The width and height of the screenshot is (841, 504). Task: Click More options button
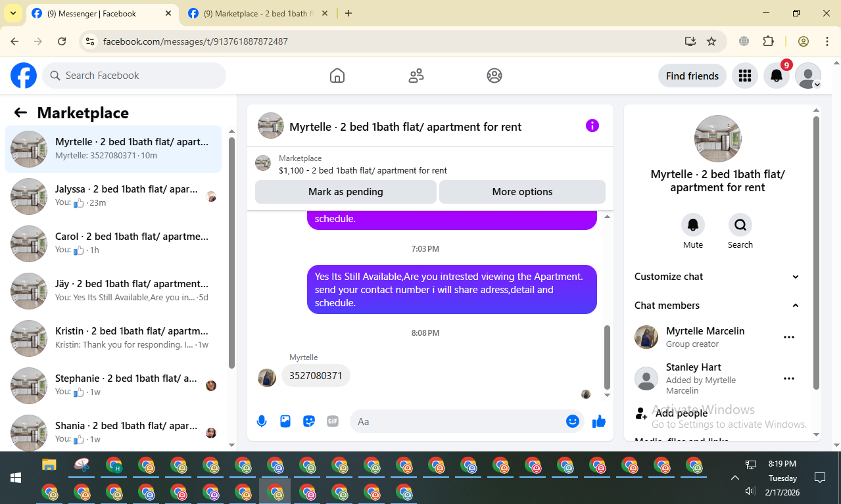(x=522, y=192)
